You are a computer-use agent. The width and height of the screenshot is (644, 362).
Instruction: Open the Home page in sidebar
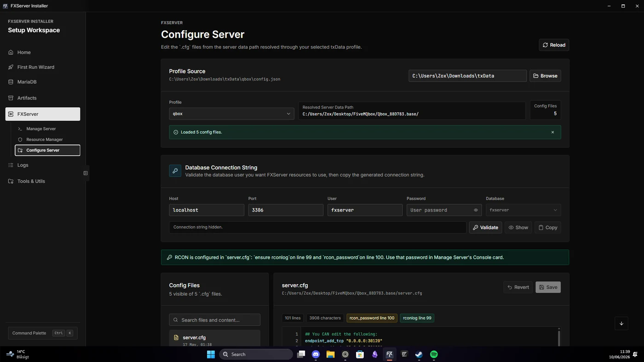[43, 52]
